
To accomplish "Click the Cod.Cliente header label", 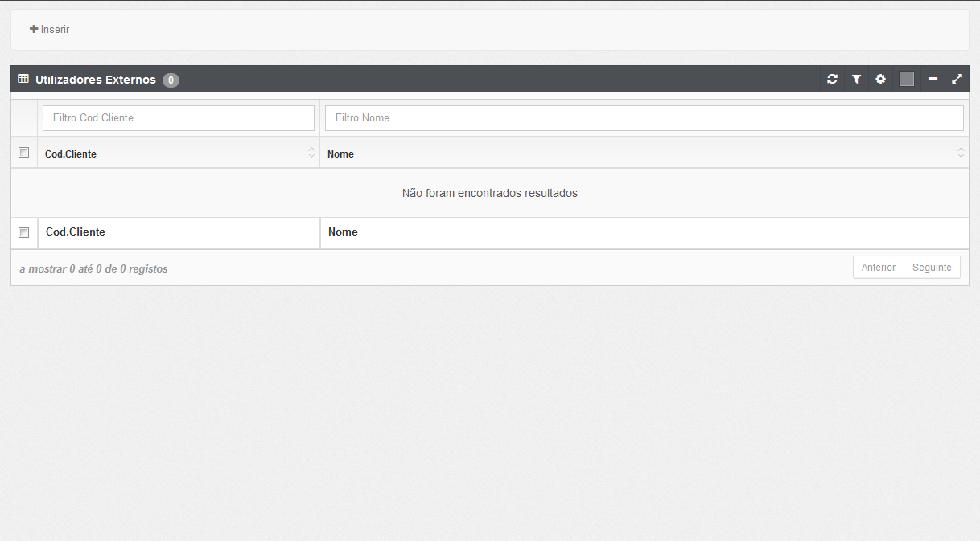I will tap(71, 154).
